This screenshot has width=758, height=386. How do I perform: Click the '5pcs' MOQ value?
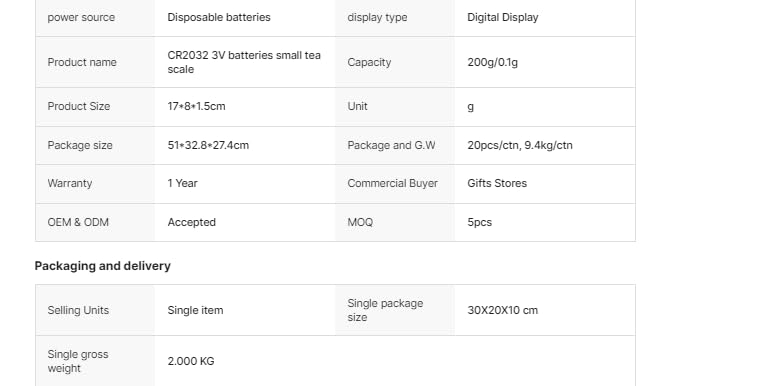[x=480, y=223]
